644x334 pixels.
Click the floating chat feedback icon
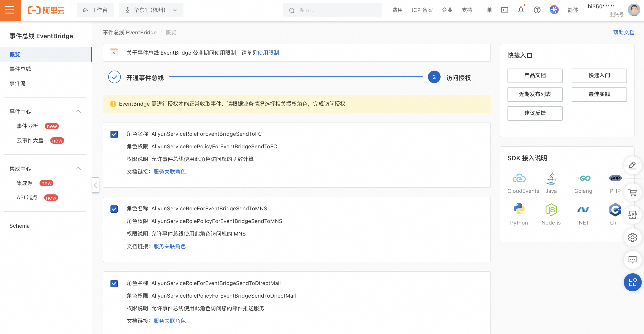point(632,260)
